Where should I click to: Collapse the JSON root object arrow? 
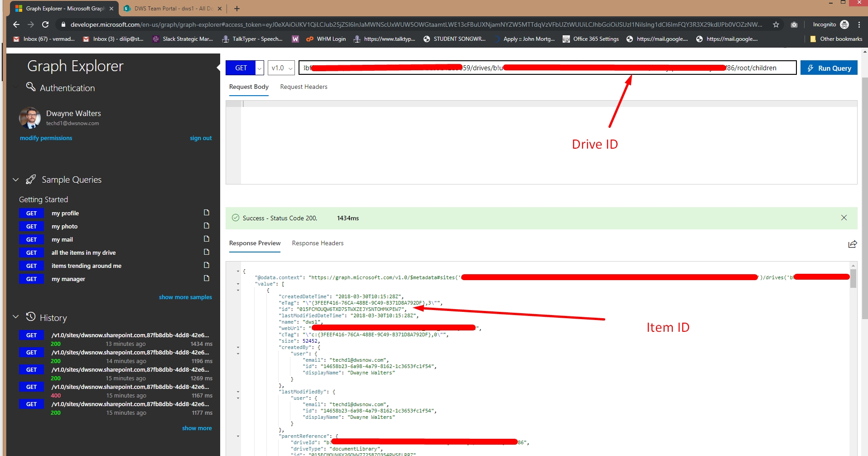(x=238, y=271)
